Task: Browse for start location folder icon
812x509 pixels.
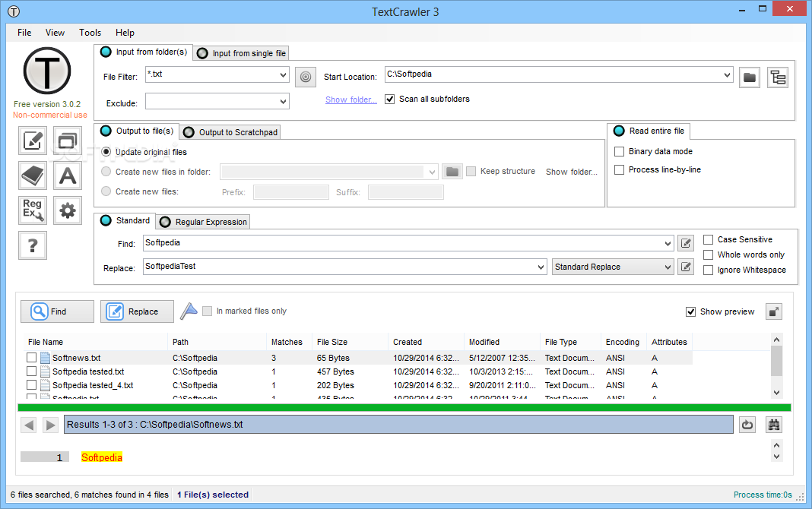Action: 750,77
